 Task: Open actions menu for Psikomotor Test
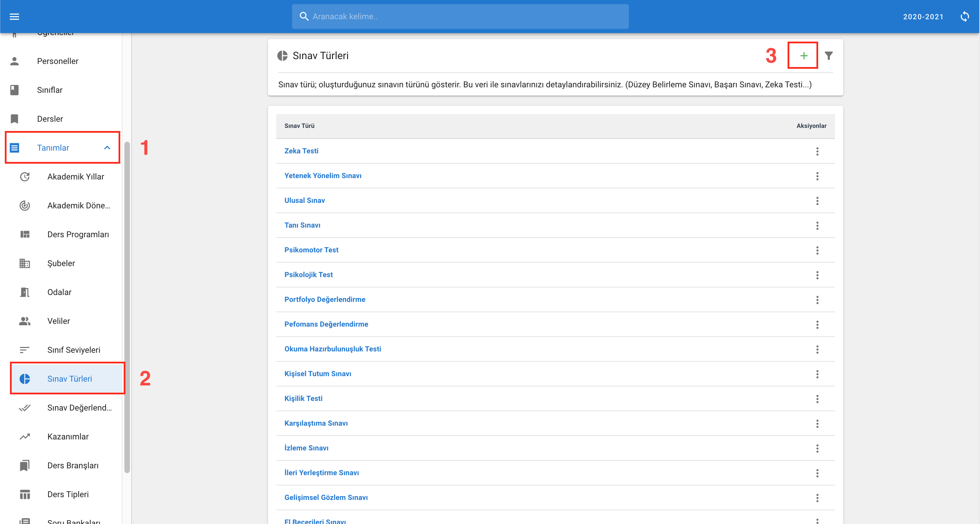817,250
